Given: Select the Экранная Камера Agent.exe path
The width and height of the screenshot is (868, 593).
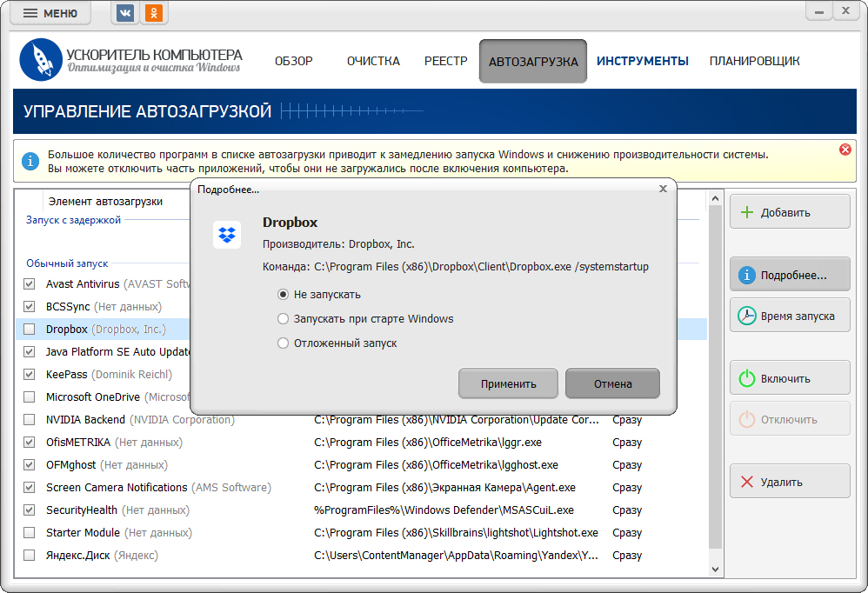Looking at the screenshot, I should click(x=445, y=487).
